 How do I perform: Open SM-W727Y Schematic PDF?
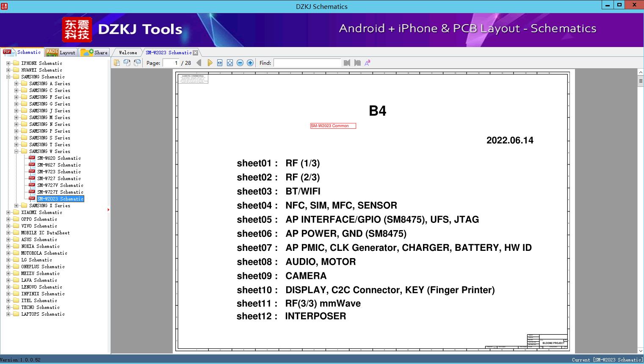pyautogui.click(x=60, y=192)
